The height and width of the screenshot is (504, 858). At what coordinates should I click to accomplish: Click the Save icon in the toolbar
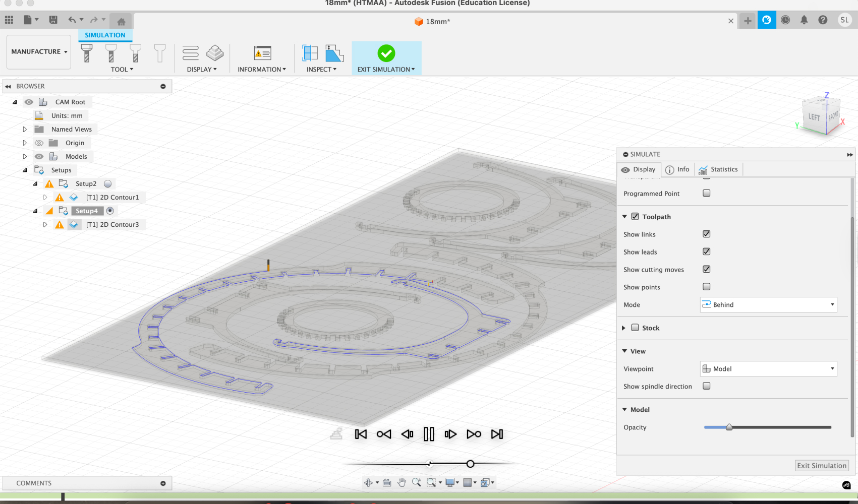53,20
